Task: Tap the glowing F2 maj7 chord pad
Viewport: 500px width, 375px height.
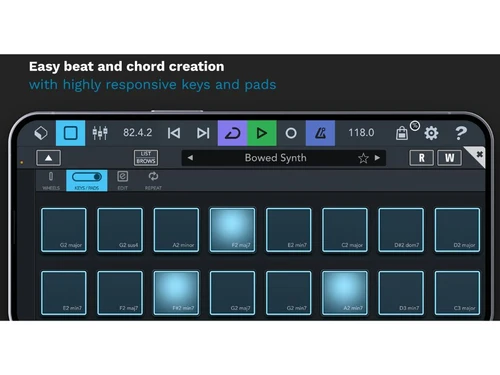Action: [232, 230]
